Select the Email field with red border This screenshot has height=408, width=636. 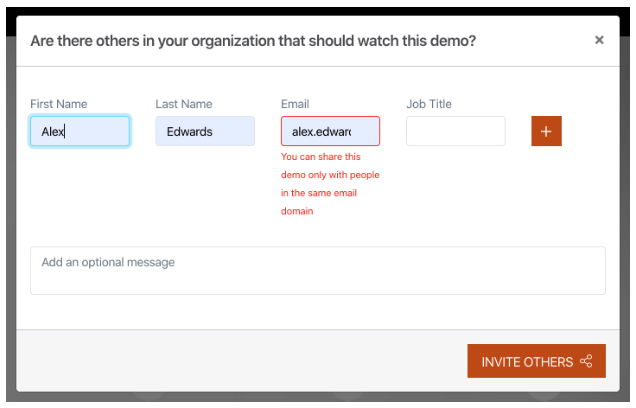click(x=331, y=131)
